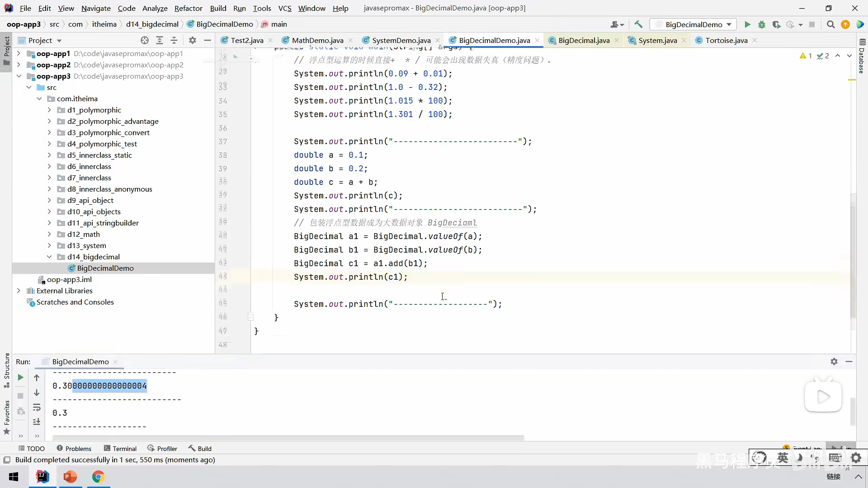The width and height of the screenshot is (868, 488).
Task: Open Chrome from the Windows taskbar
Action: pyautogui.click(x=98, y=477)
